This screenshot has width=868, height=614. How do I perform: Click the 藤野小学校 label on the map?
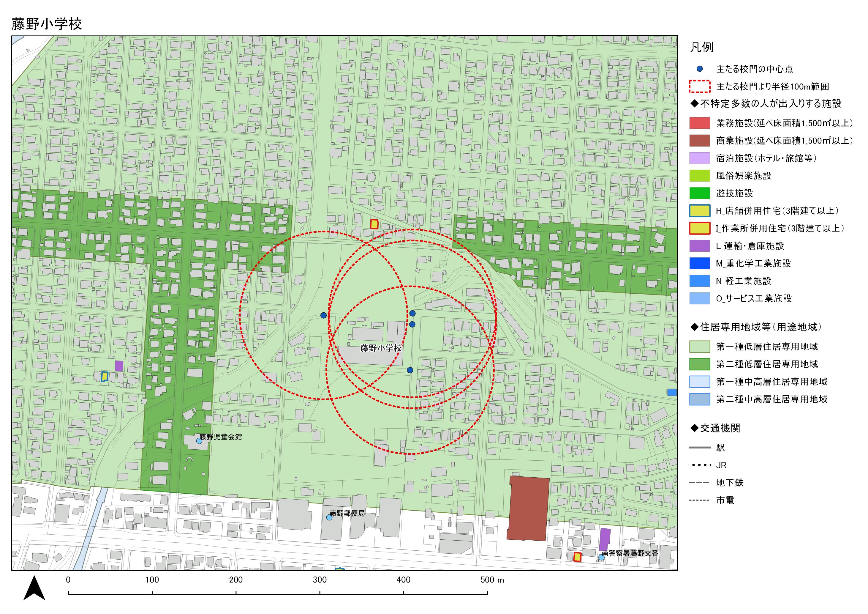[x=381, y=348]
